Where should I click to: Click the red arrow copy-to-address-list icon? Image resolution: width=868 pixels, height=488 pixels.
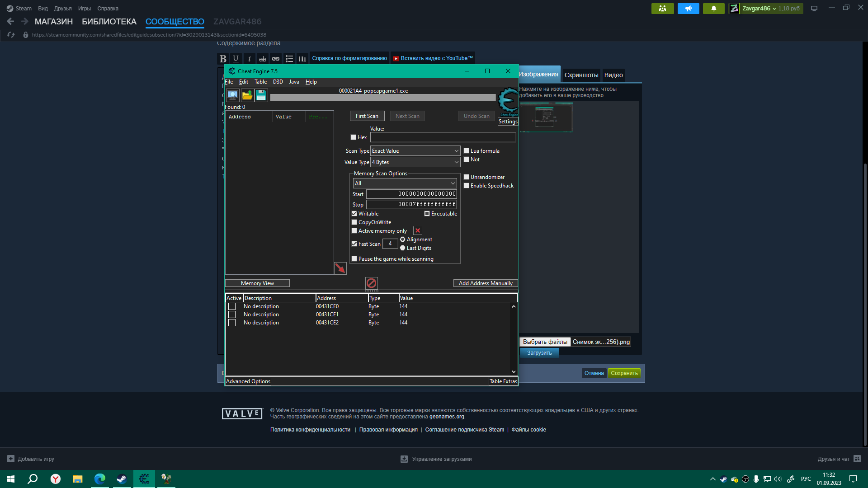340,268
